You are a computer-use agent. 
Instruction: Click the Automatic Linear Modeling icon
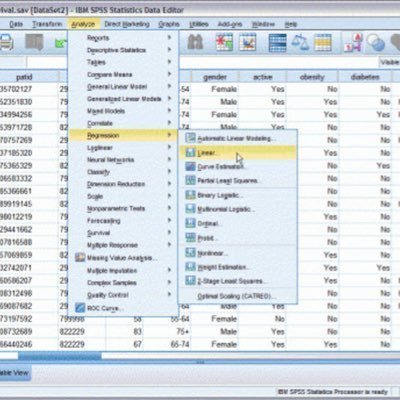(190, 138)
